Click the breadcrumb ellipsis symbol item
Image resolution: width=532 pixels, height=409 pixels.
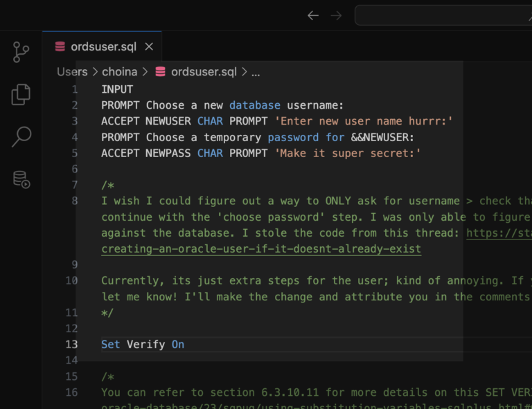tap(255, 72)
